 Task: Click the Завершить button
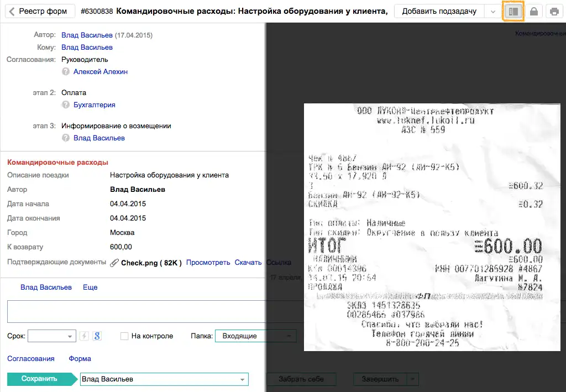380,379
